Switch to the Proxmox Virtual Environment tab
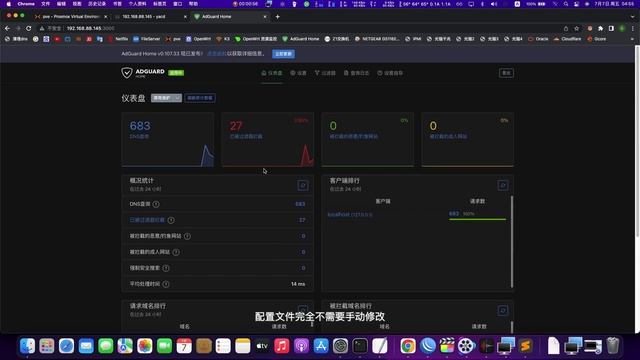Image resolution: width=640 pixels, height=360 pixels. (70, 17)
